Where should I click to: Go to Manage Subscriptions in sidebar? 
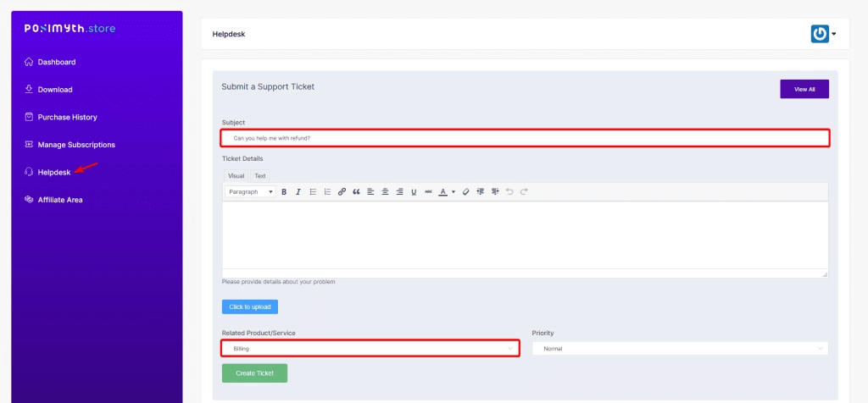75,145
